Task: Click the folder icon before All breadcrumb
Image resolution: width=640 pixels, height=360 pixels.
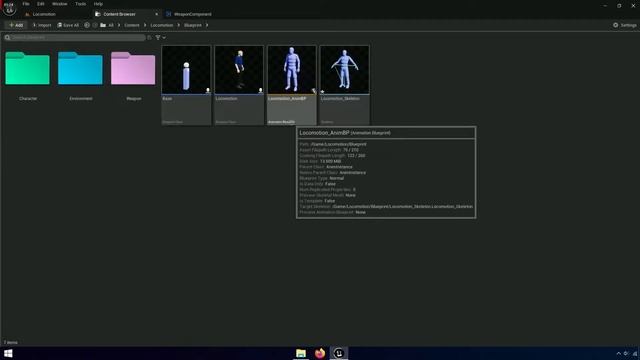Action: [103, 25]
